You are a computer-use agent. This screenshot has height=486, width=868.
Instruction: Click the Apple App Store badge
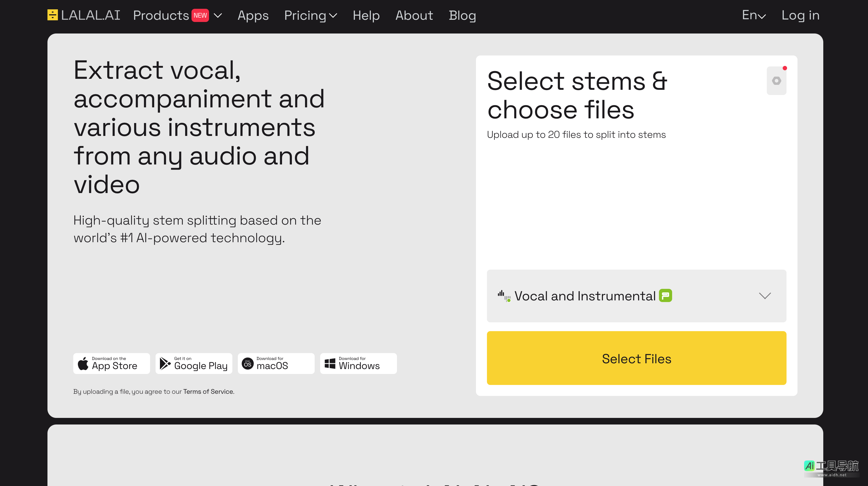click(x=112, y=363)
